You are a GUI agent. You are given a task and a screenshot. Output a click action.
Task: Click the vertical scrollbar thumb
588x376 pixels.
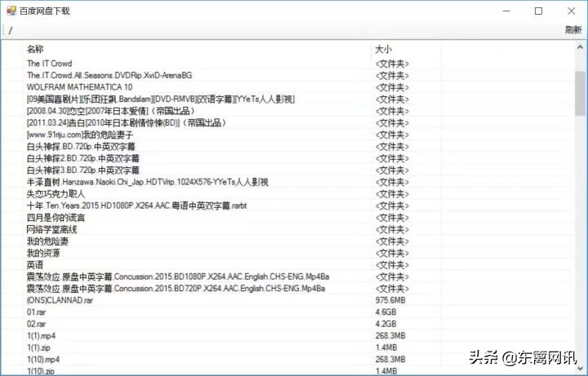(x=580, y=93)
